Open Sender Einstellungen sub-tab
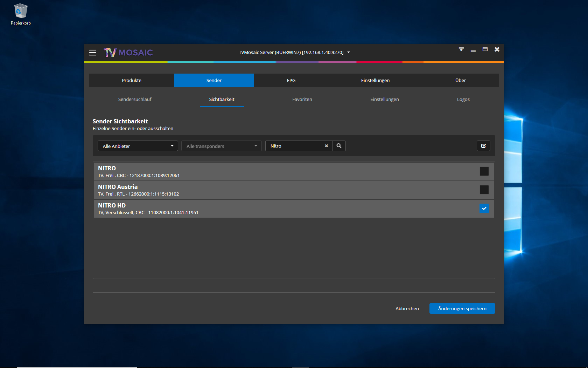 pos(385,99)
